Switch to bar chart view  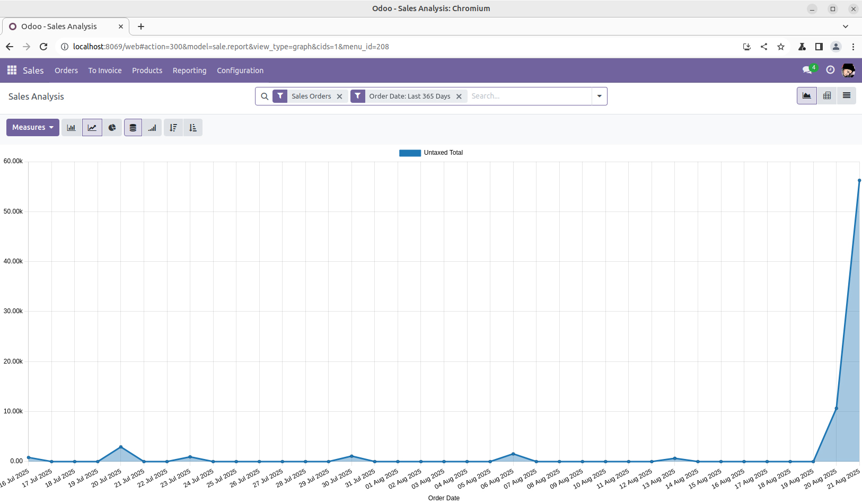point(72,128)
